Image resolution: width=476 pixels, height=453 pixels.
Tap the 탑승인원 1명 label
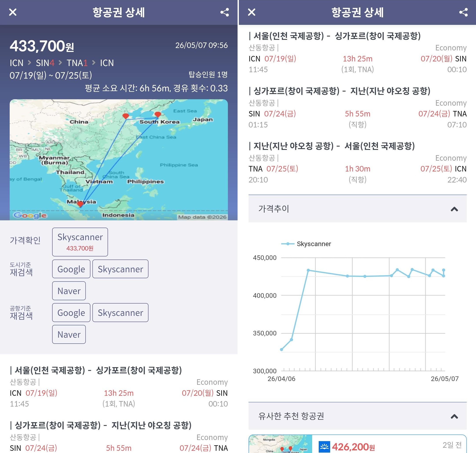(208, 74)
